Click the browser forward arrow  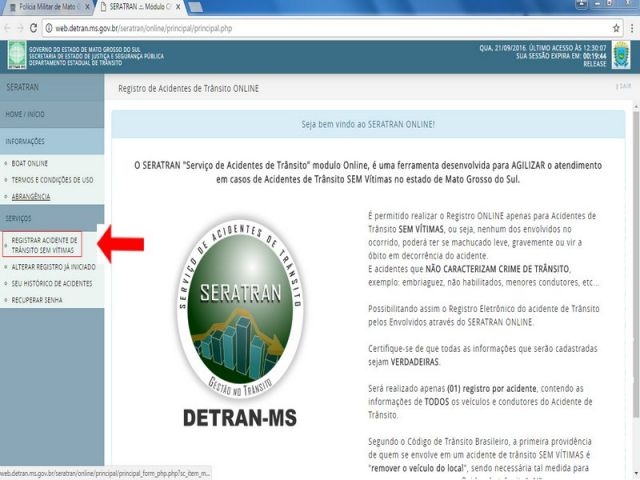pyautogui.click(x=20, y=28)
